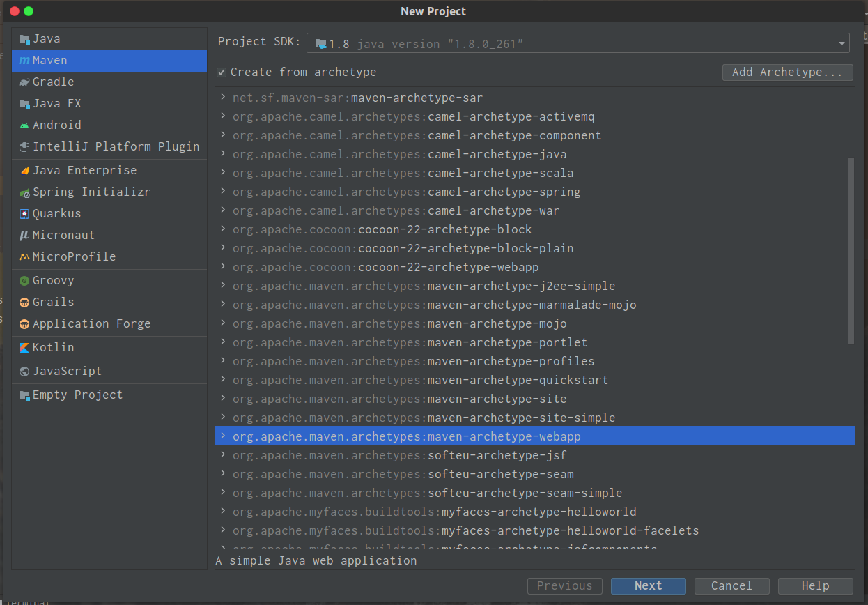
Task: Click the Java Enterprise icon
Action: [24, 171]
